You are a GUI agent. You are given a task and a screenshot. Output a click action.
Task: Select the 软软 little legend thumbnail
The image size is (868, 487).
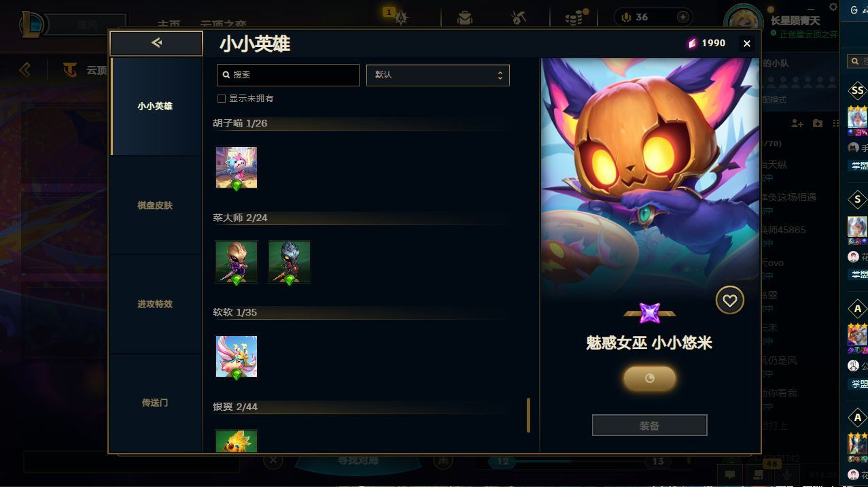click(x=237, y=356)
